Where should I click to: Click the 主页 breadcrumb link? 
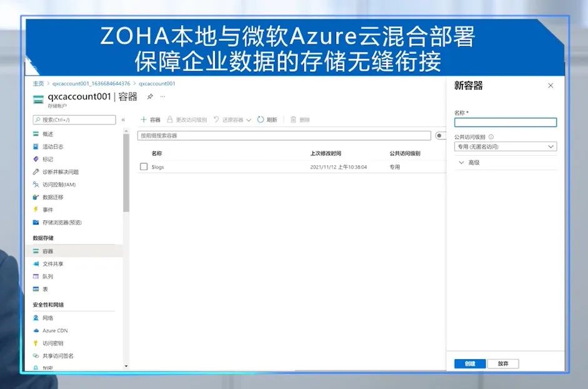tap(38, 83)
